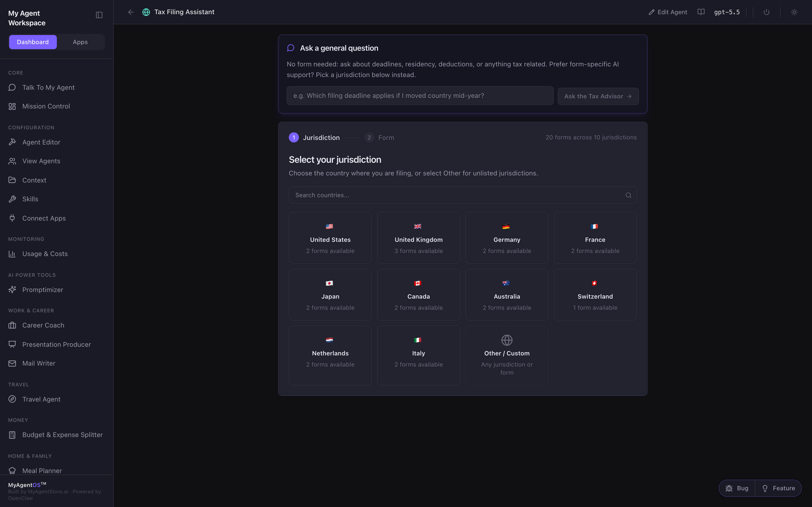The height and width of the screenshot is (507, 812).
Task: Click the back arrow icon
Action: coord(131,12)
